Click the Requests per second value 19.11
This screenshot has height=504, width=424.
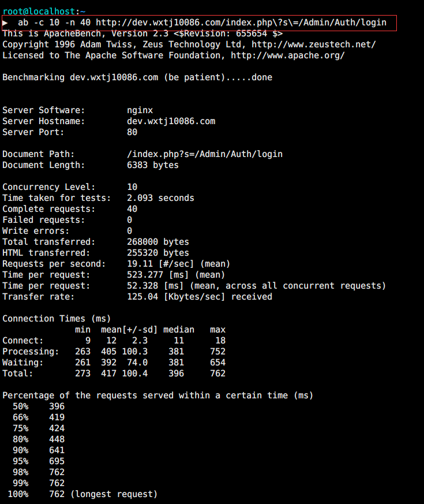coord(140,264)
